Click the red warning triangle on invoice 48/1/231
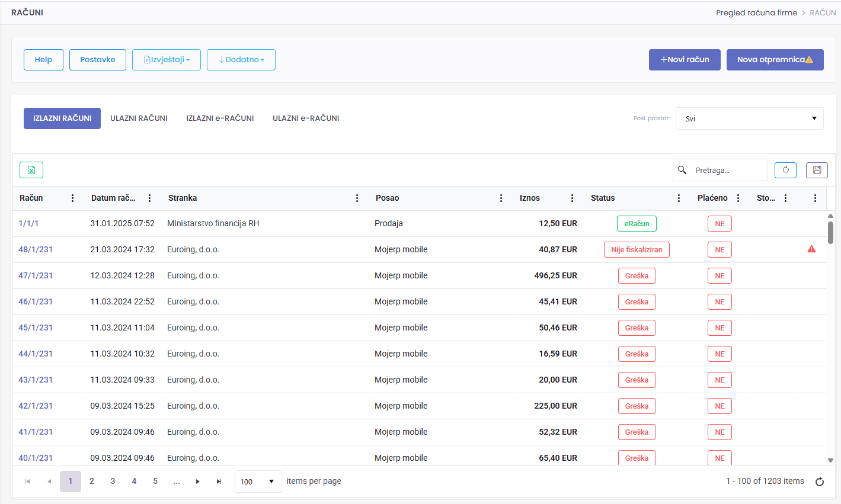The image size is (841, 504). 811,249
